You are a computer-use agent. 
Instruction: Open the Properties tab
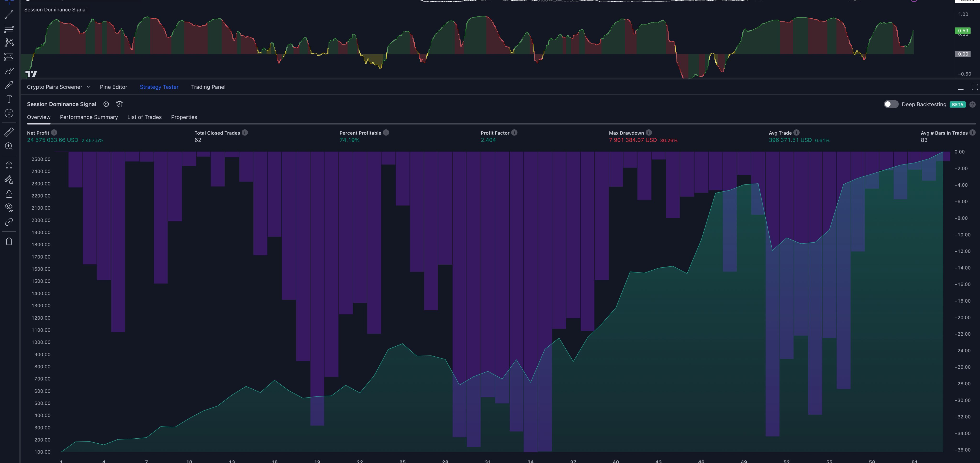click(184, 117)
